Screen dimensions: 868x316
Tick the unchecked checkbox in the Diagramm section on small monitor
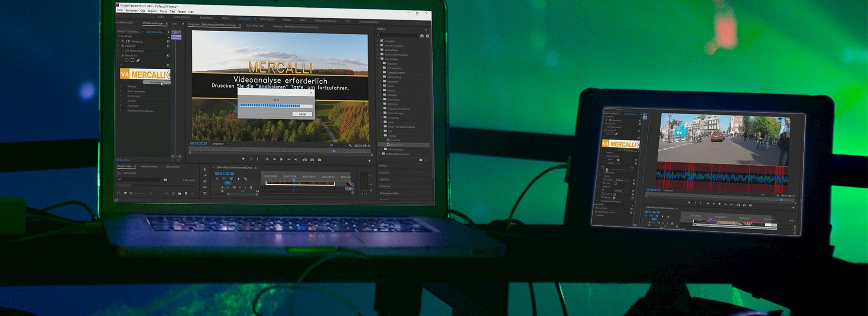[x=614, y=195]
